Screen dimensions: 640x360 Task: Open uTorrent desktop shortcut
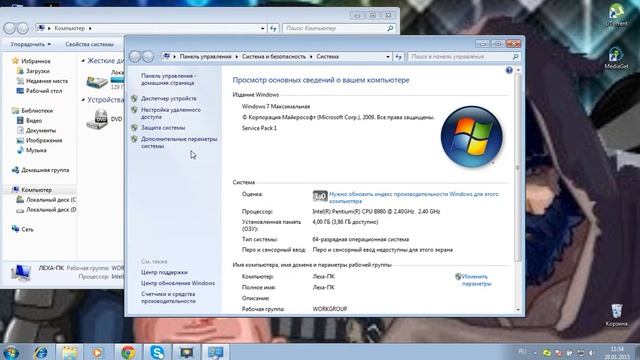(x=616, y=15)
